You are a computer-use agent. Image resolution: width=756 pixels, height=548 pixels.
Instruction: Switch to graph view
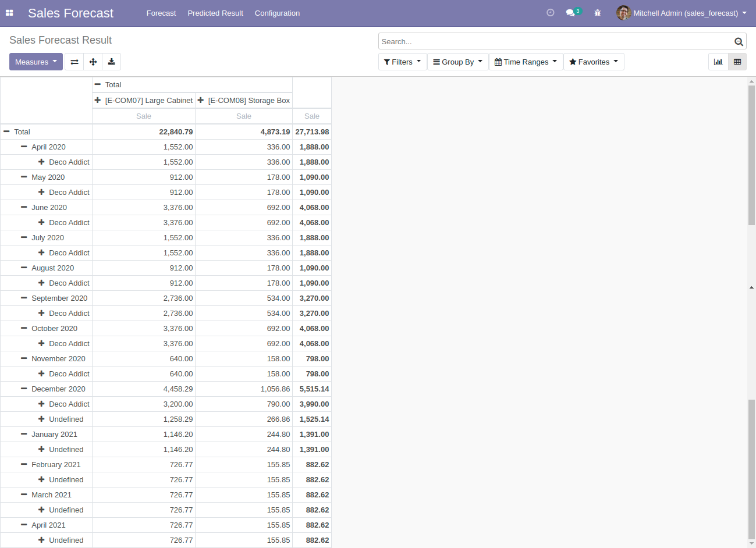tap(718, 62)
